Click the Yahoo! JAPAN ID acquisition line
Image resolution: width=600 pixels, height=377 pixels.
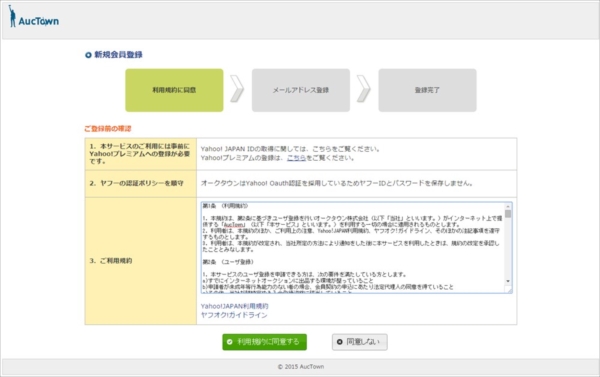[x=290, y=149]
